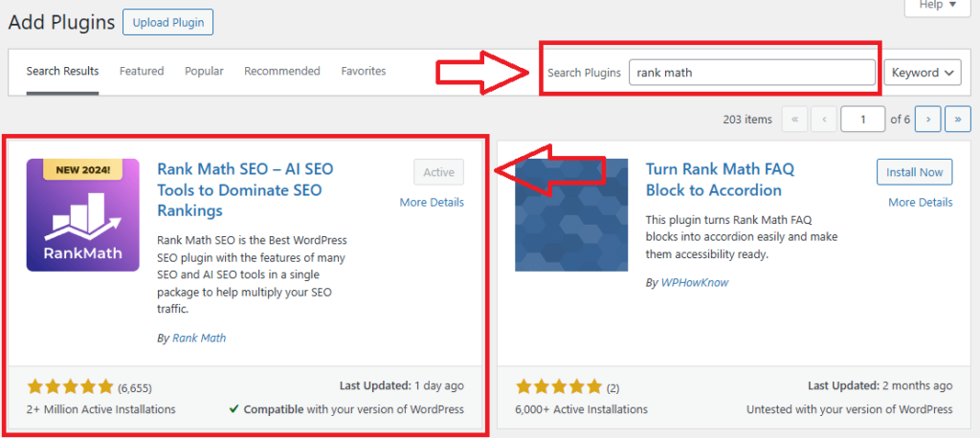Open More Details for Rank Math SEO
The width and height of the screenshot is (980, 438).
click(x=432, y=203)
